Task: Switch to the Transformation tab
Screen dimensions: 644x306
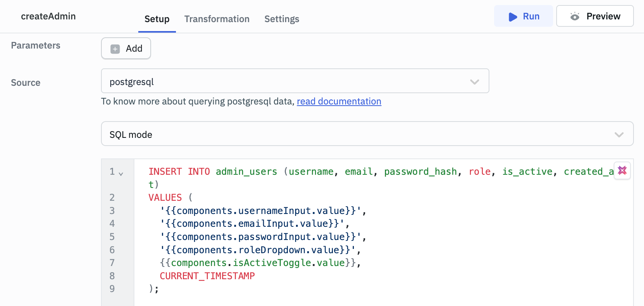Action: click(217, 19)
